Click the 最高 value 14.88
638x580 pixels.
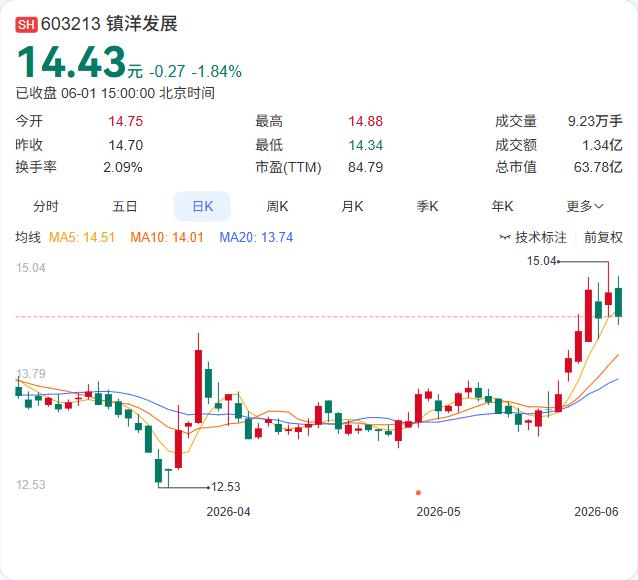(x=365, y=121)
